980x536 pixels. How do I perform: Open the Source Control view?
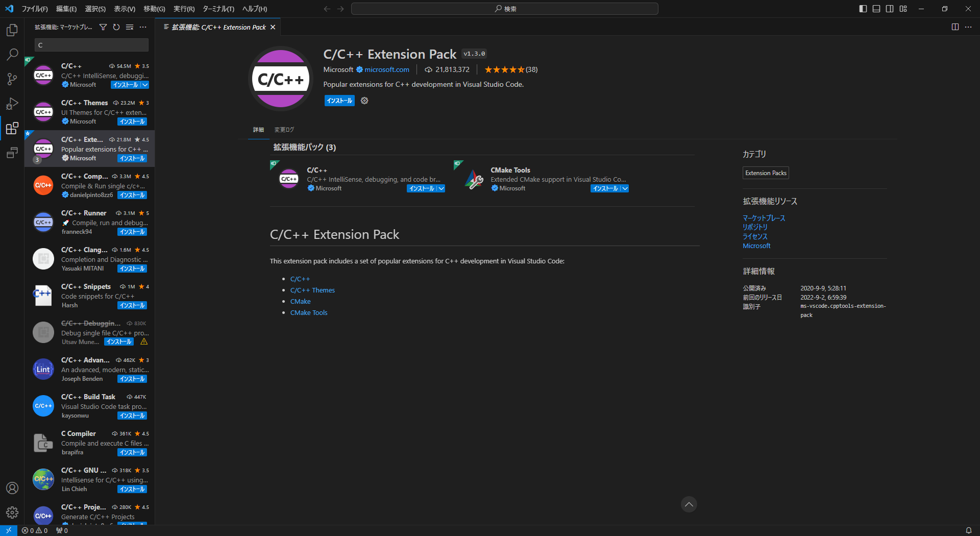coord(12,79)
